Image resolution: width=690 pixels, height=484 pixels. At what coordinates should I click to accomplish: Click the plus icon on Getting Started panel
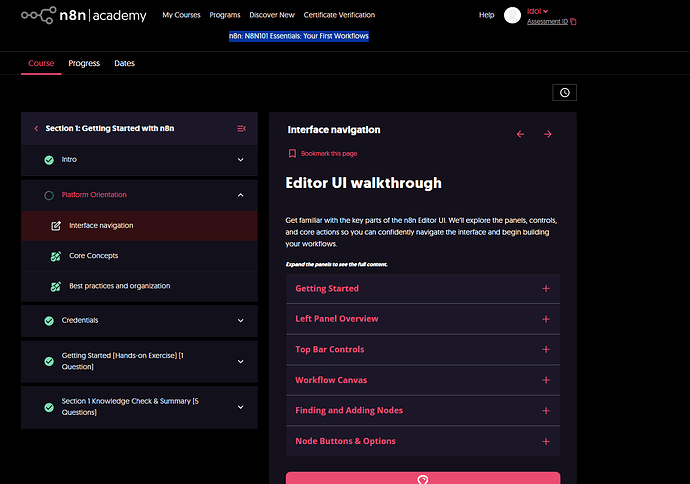tap(546, 289)
